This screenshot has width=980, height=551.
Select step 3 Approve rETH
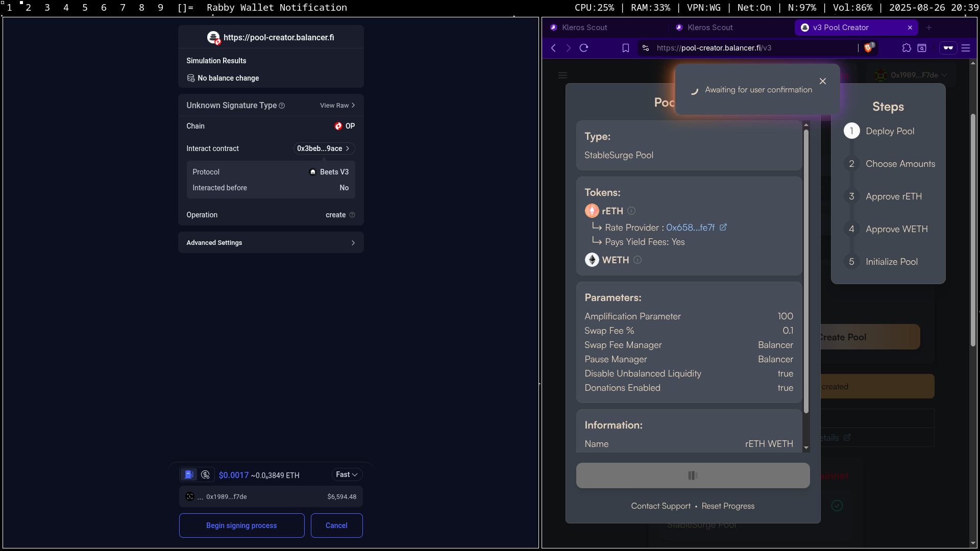pos(883,196)
